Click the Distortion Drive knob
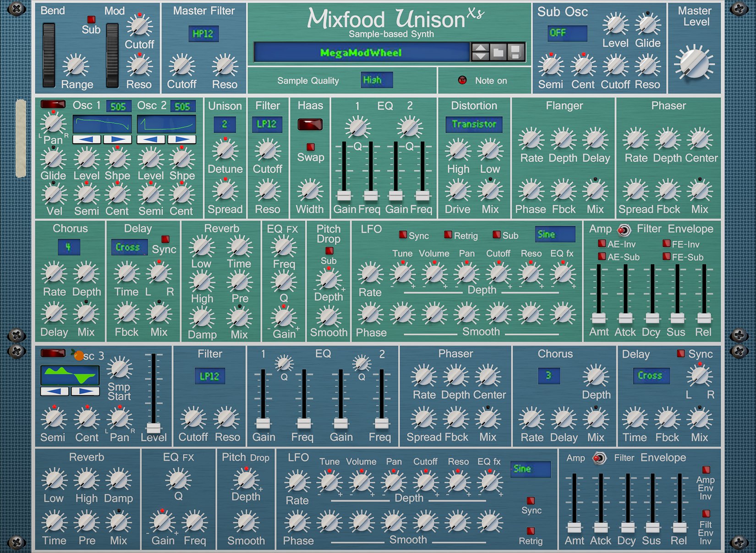 pyautogui.click(x=458, y=191)
